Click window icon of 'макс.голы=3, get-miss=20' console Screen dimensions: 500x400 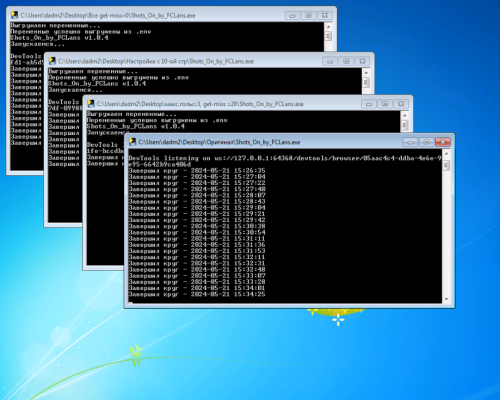[x=91, y=104]
